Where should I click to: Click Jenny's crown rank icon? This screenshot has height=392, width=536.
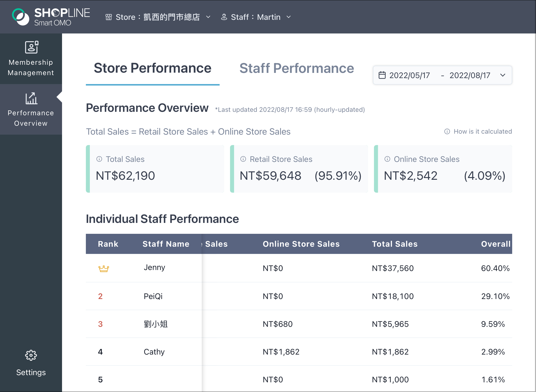click(x=104, y=269)
